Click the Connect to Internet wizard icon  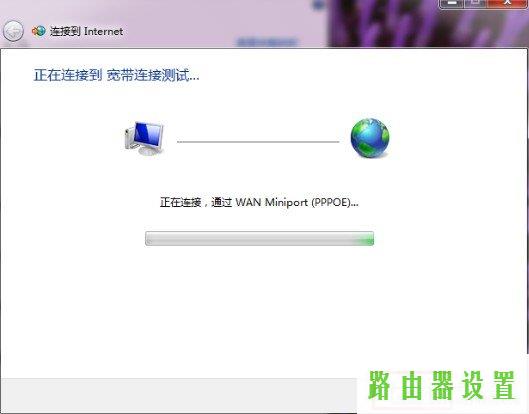click(38, 31)
